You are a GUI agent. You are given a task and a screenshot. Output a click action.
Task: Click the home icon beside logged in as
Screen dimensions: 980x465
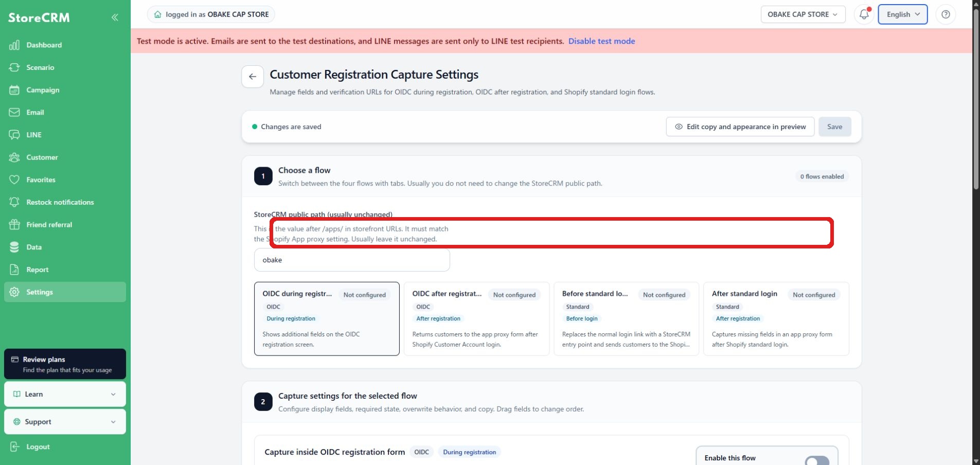tap(158, 14)
